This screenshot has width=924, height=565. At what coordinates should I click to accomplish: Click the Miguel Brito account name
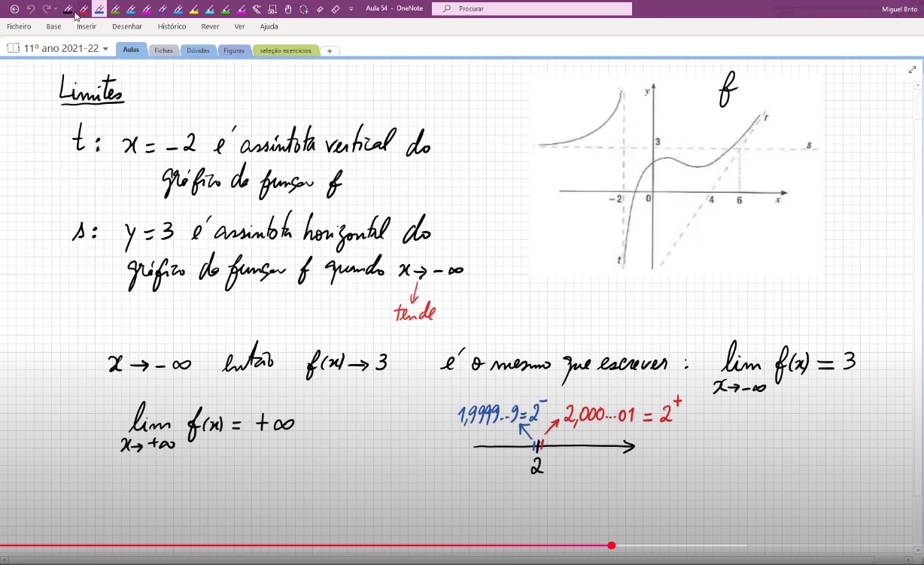[900, 9]
